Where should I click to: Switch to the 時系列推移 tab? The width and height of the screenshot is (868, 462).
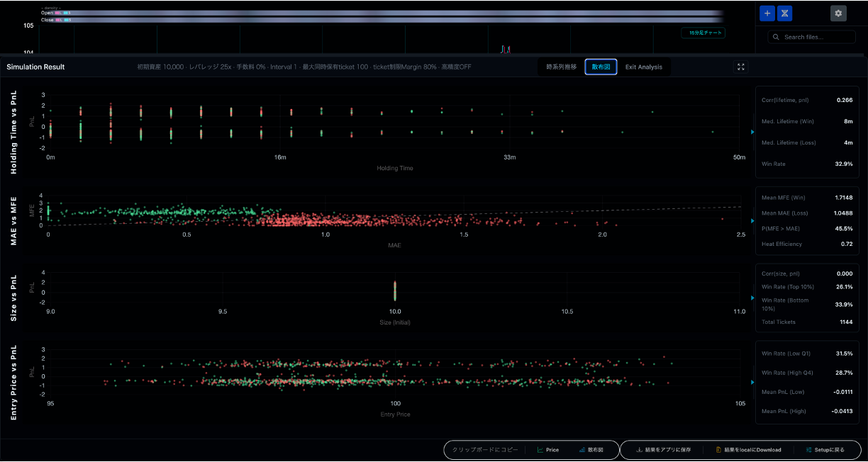(564, 67)
